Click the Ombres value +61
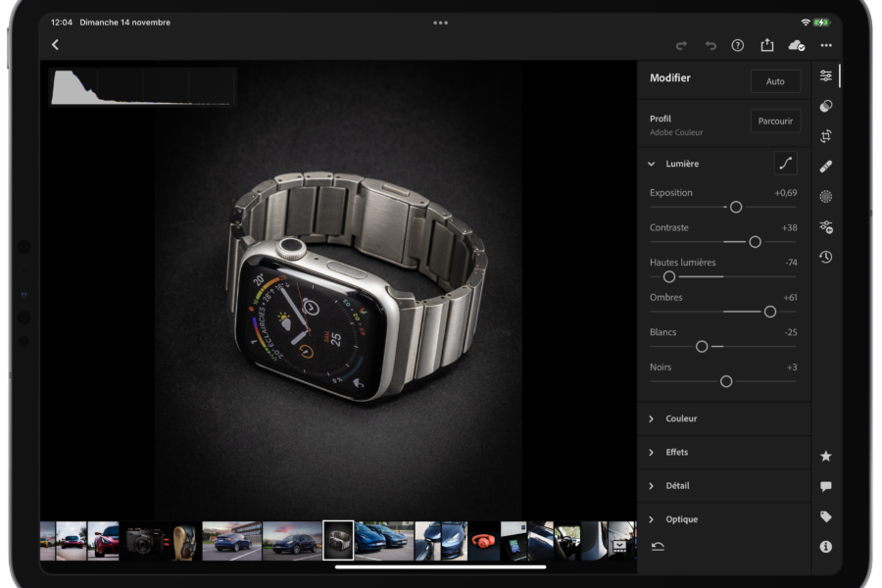This screenshot has width=882, height=588. point(790,298)
